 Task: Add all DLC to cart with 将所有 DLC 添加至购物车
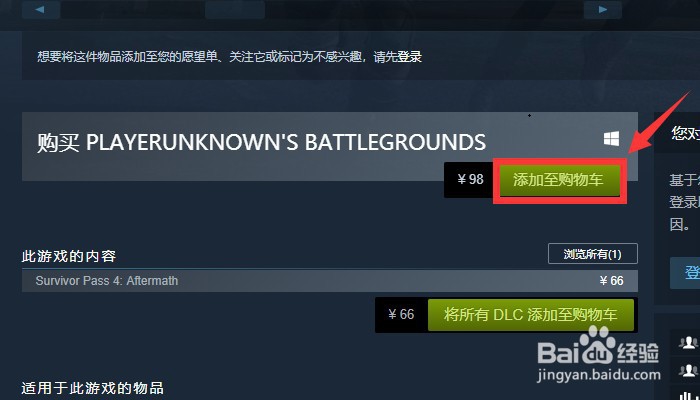tap(530, 315)
